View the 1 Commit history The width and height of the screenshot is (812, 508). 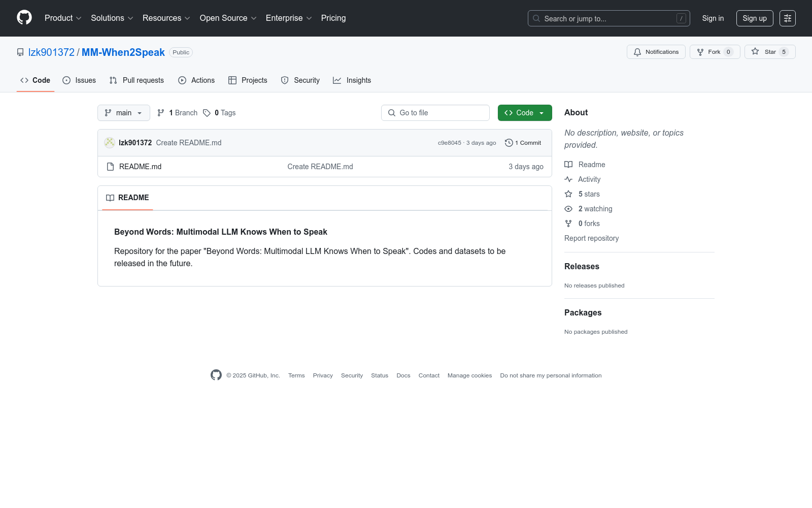(523, 143)
